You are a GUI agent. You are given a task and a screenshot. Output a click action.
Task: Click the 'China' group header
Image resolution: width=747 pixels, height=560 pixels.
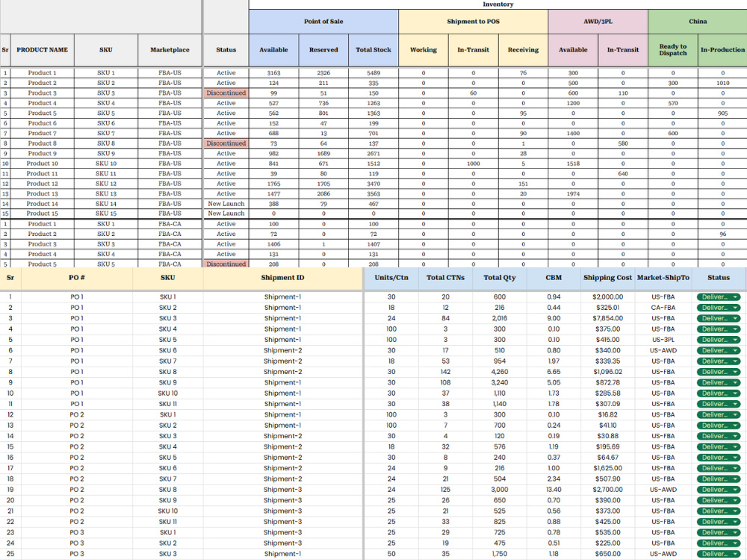point(698,22)
